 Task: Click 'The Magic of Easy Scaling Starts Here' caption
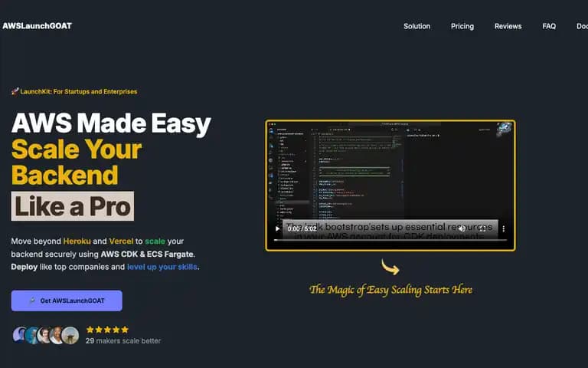[390, 290]
